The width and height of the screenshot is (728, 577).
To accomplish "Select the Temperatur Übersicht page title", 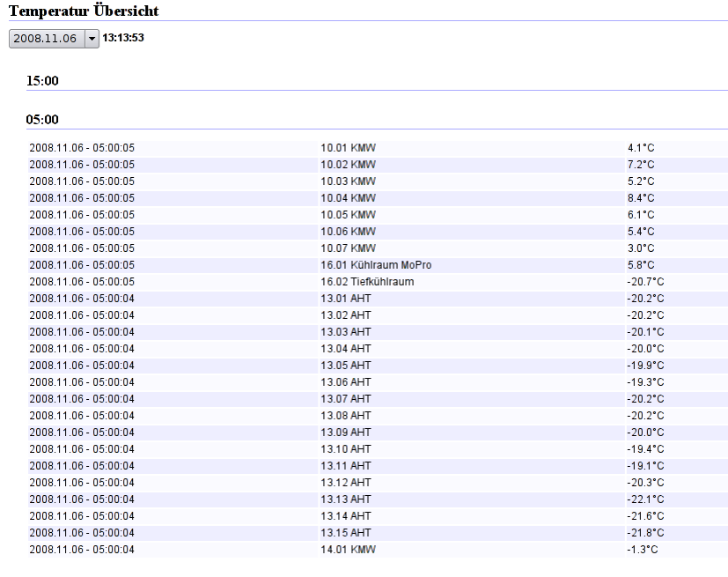I will click(x=84, y=11).
